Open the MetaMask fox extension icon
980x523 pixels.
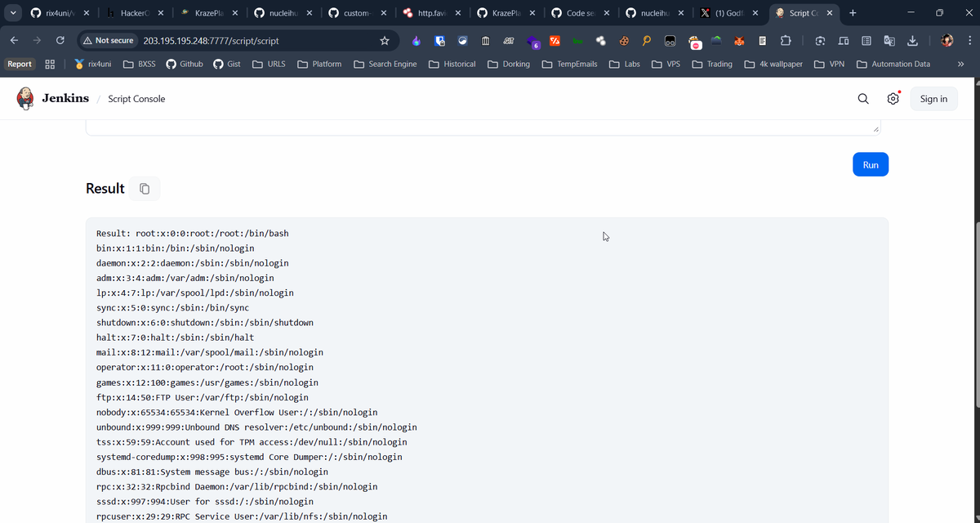(740, 41)
